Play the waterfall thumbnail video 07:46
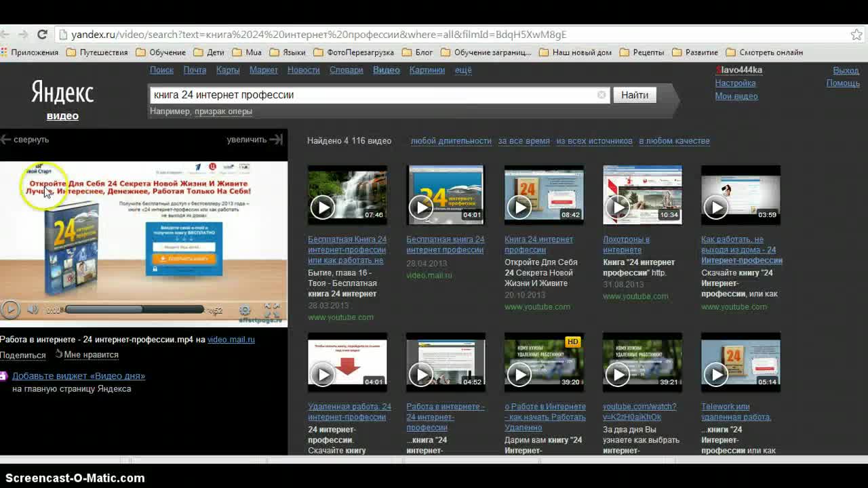Screen dimensions: 868x488 pos(347,195)
